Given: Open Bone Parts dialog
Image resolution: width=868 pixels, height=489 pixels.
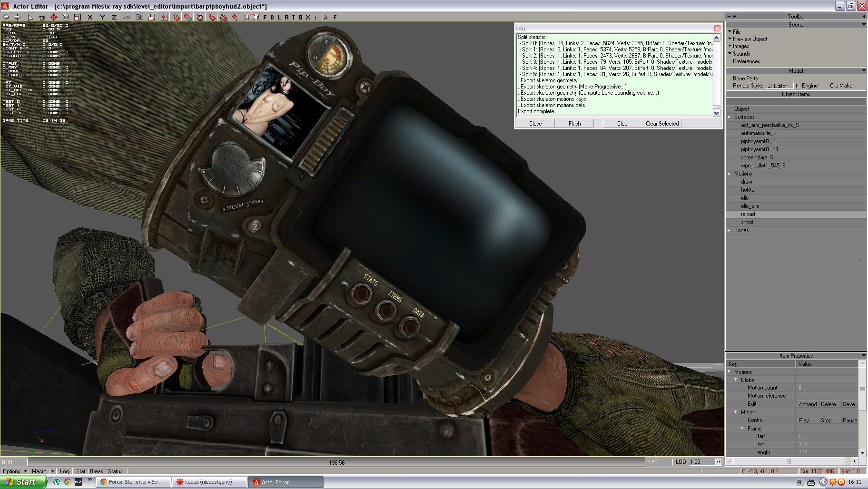Looking at the screenshot, I should 745,78.
